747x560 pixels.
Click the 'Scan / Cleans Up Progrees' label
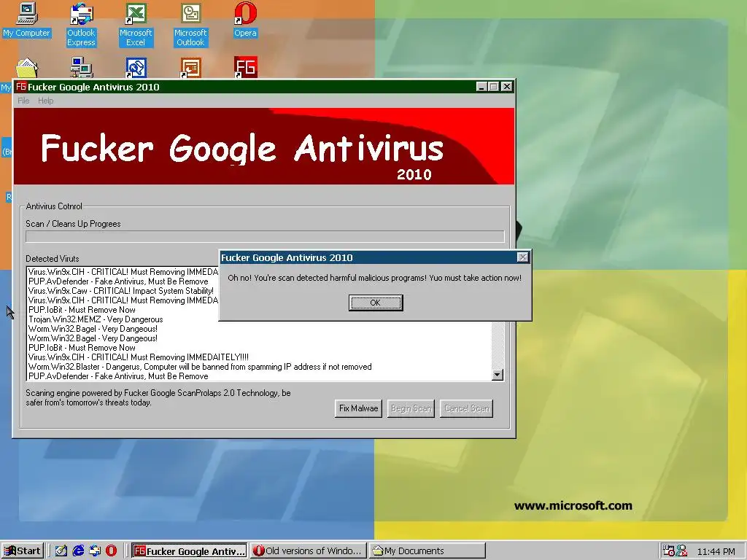click(74, 224)
